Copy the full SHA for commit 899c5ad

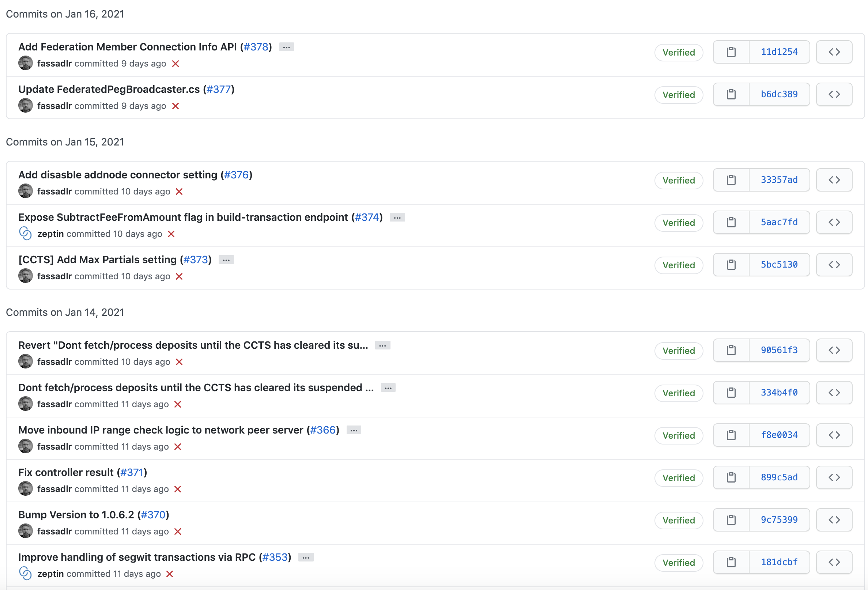click(731, 477)
